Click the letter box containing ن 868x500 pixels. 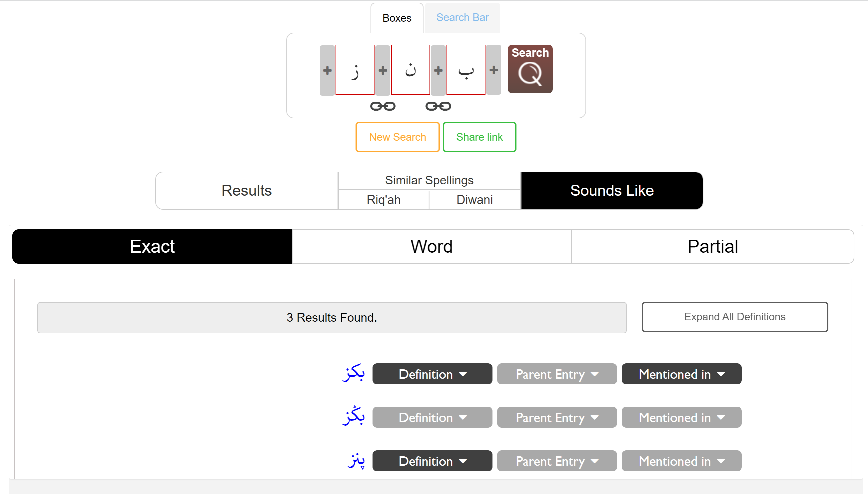pyautogui.click(x=410, y=70)
